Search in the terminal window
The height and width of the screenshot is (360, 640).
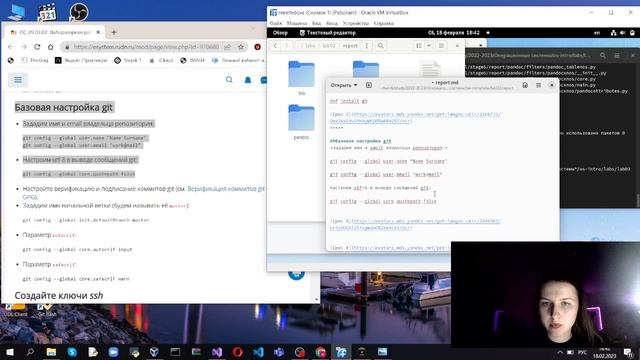click(x=603, y=55)
